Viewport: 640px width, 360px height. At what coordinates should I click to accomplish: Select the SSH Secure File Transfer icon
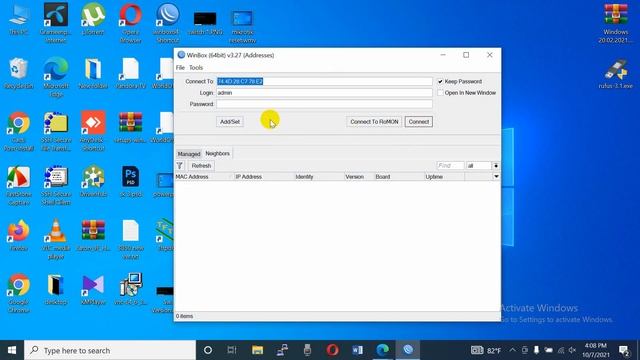click(56, 131)
